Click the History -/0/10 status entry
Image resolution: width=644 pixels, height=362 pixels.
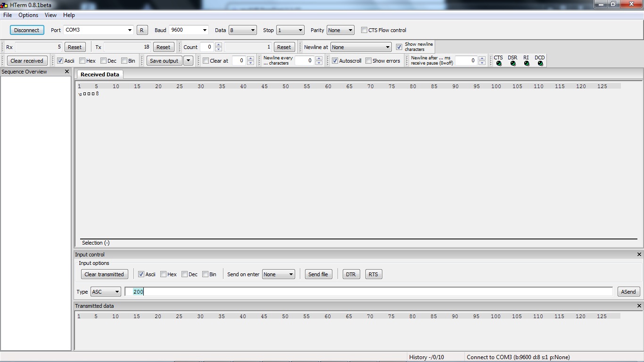pos(427,357)
